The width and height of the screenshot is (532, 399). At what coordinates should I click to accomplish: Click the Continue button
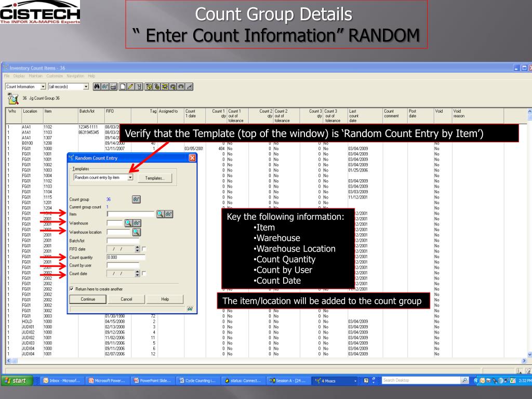pos(88,299)
